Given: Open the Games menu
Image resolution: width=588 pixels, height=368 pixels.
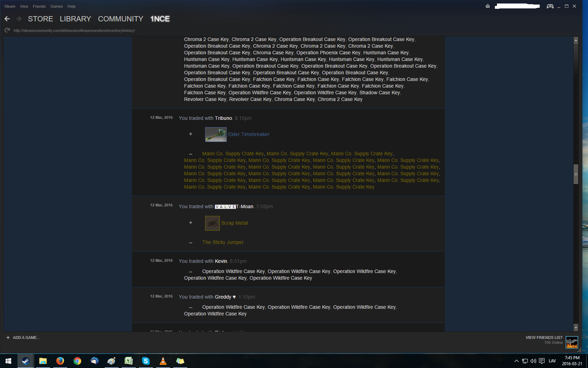Looking at the screenshot, I should click(x=56, y=6).
